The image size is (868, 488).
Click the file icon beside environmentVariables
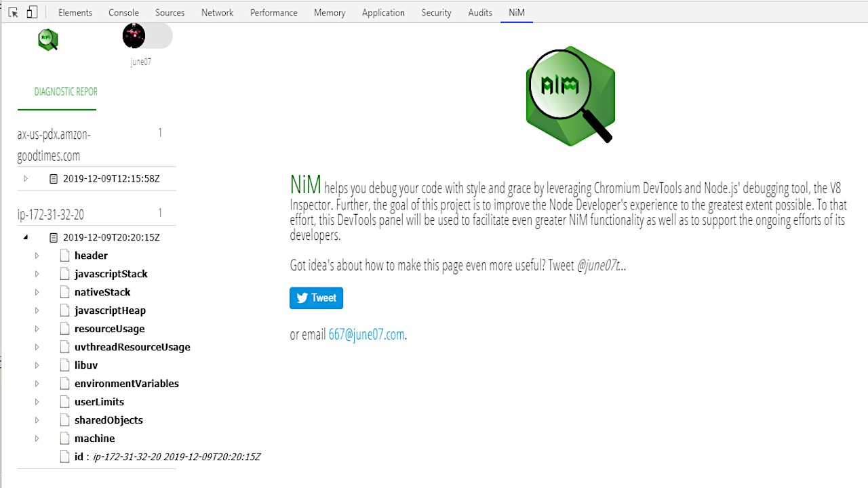(x=65, y=384)
